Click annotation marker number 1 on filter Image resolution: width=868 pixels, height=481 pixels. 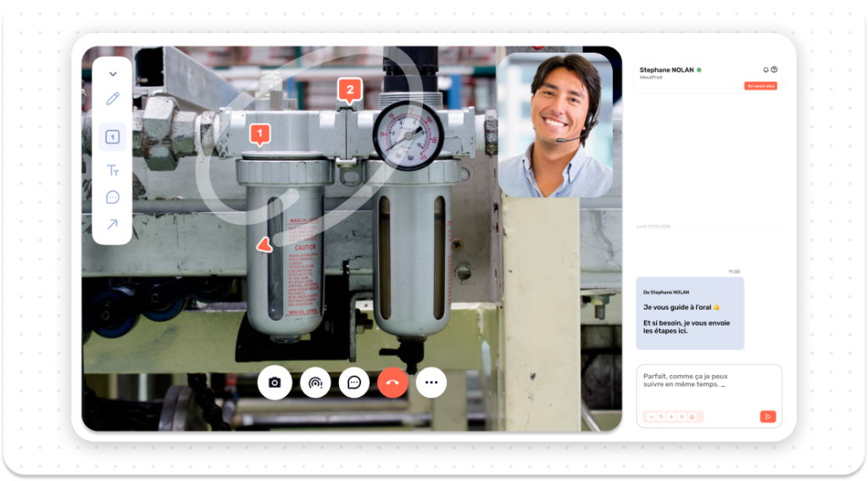(260, 133)
